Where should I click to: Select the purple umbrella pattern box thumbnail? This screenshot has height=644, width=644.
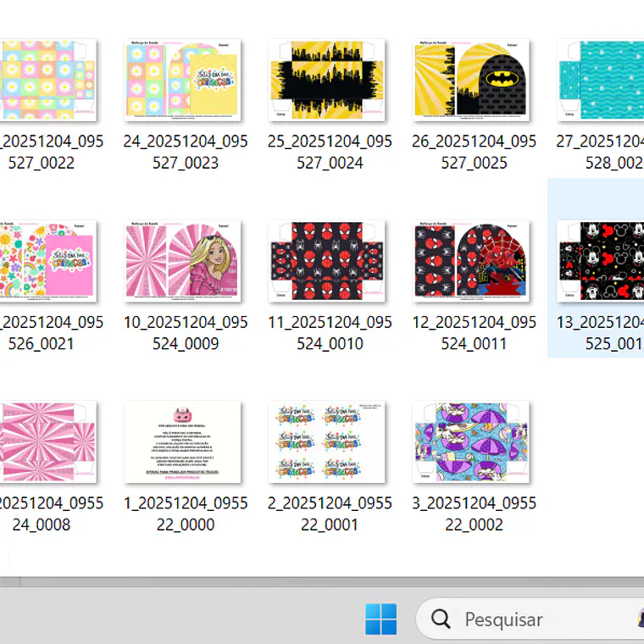tap(471, 442)
